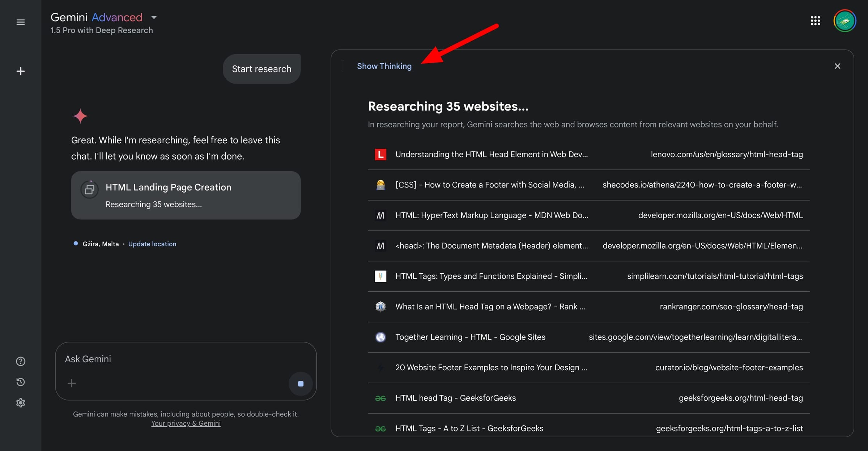Screen dimensions: 868x451
Task: Open HTML head Tag - GeeksforGeeks source
Action: 456,398
